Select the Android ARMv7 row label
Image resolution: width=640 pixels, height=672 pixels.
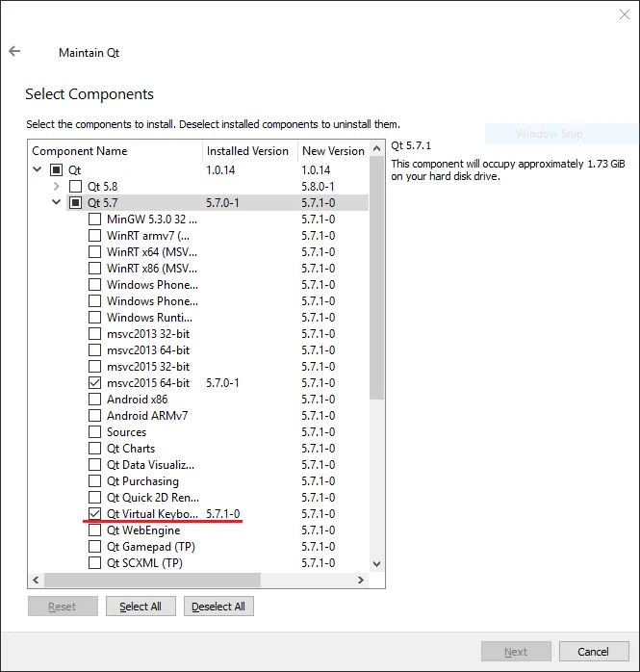pyautogui.click(x=147, y=415)
